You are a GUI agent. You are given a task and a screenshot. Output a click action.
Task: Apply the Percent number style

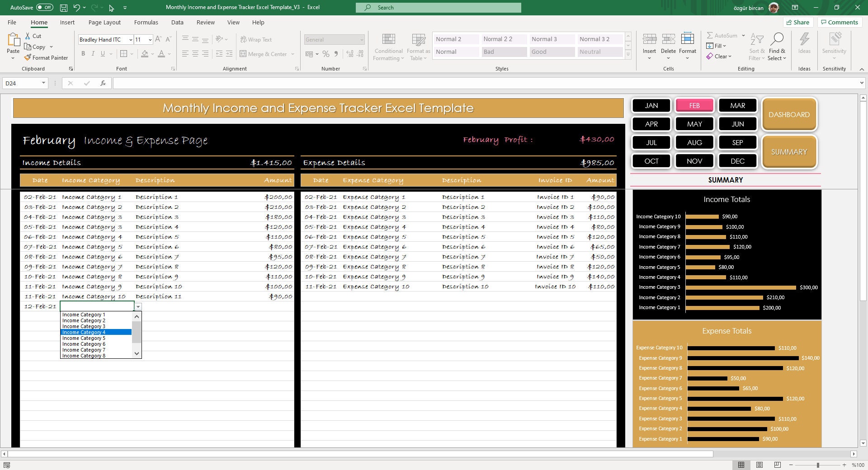326,53
